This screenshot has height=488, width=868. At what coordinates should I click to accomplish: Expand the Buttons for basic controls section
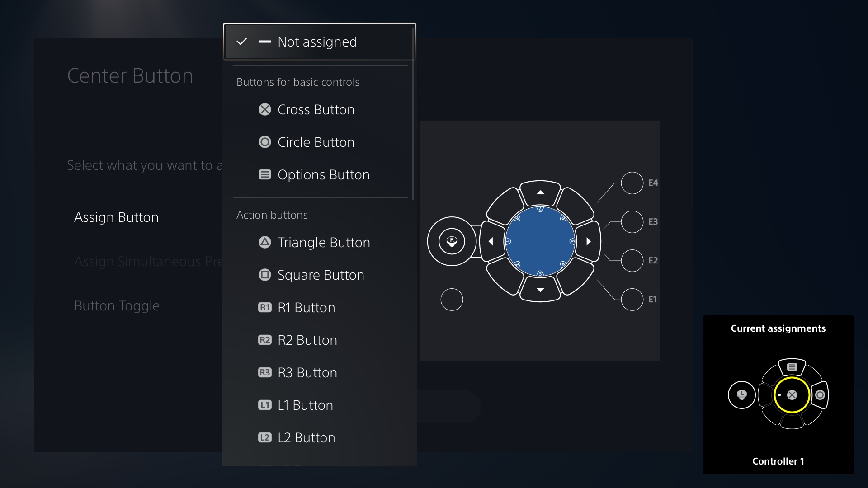[x=297, y=82]
